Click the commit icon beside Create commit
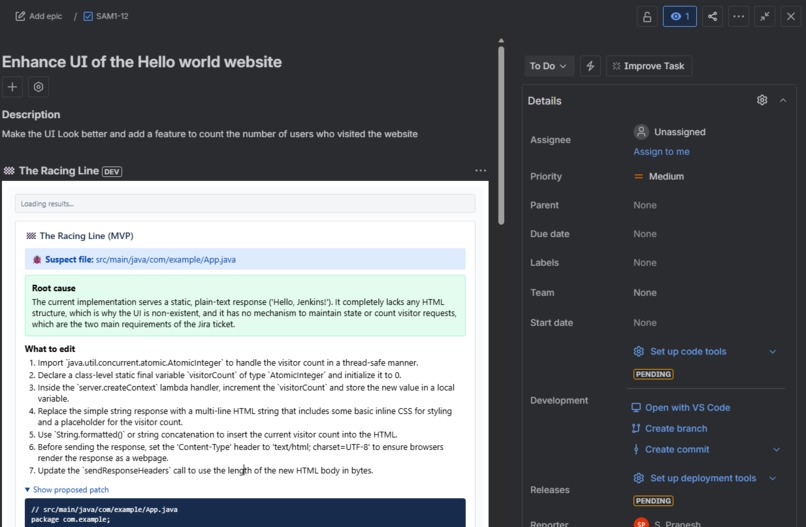The image size is (806, 527). 636,449
